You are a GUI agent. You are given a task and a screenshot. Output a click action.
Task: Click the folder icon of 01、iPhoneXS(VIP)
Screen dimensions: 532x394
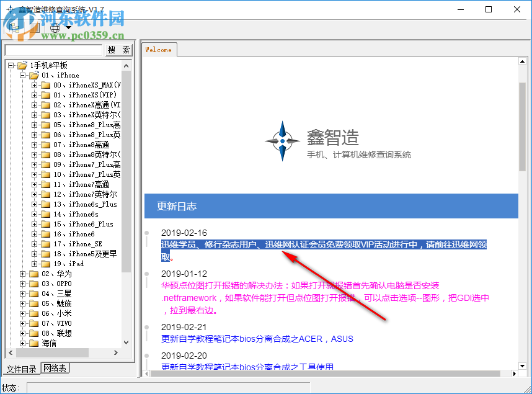45,95
